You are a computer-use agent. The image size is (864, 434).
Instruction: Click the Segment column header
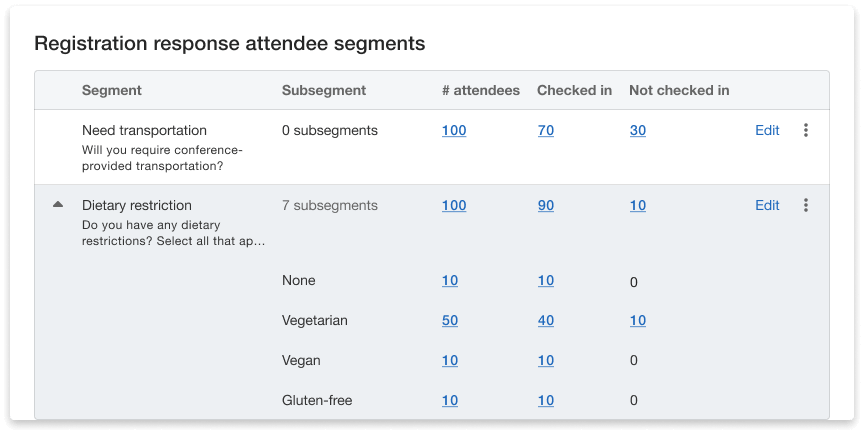[112, 90]
